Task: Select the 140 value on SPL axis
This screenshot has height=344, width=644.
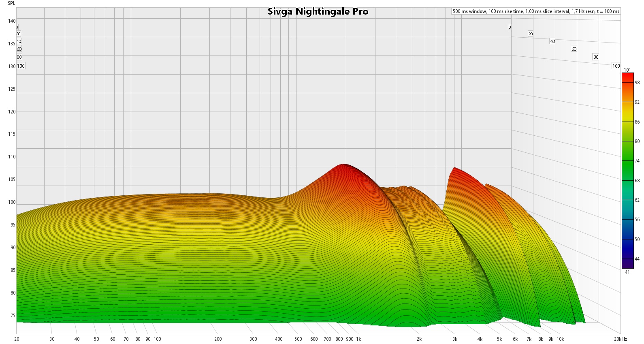Action: coord(12,21)
